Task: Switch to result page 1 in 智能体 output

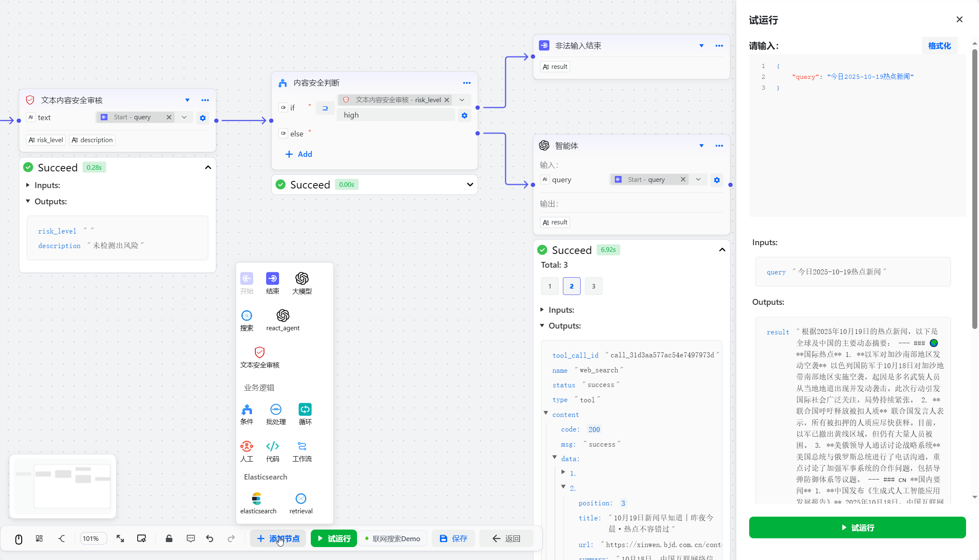Action: coord(549,286)
